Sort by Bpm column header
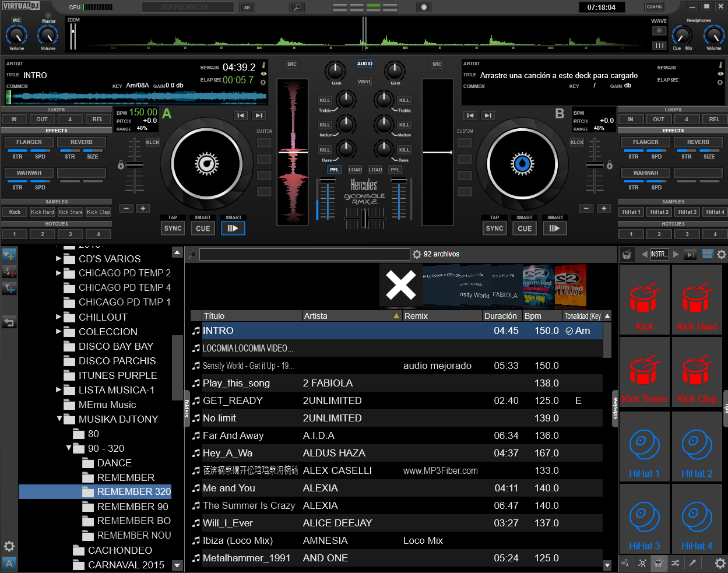Viewport: 728px width, 573px height. 543,316
